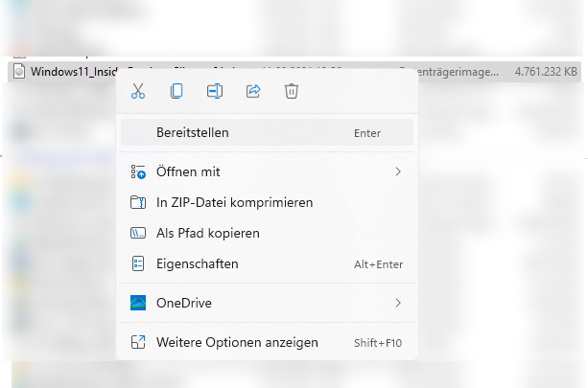Click the Rename icon
This screenshot has width=588, height=388.
point(215,91)
